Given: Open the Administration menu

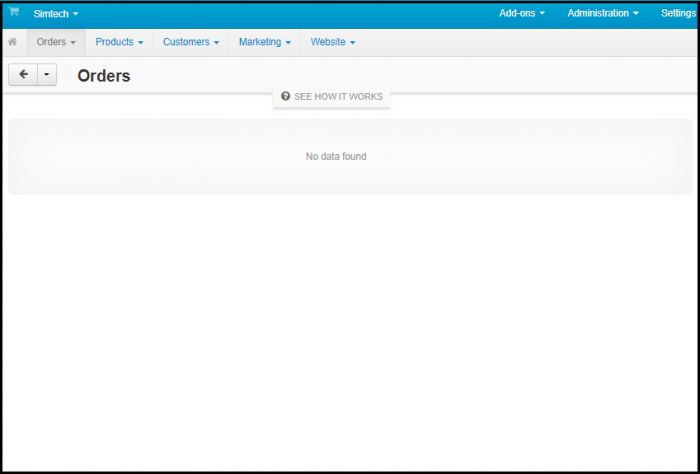Looking at the screenshot, I should (x=603, y=13).
